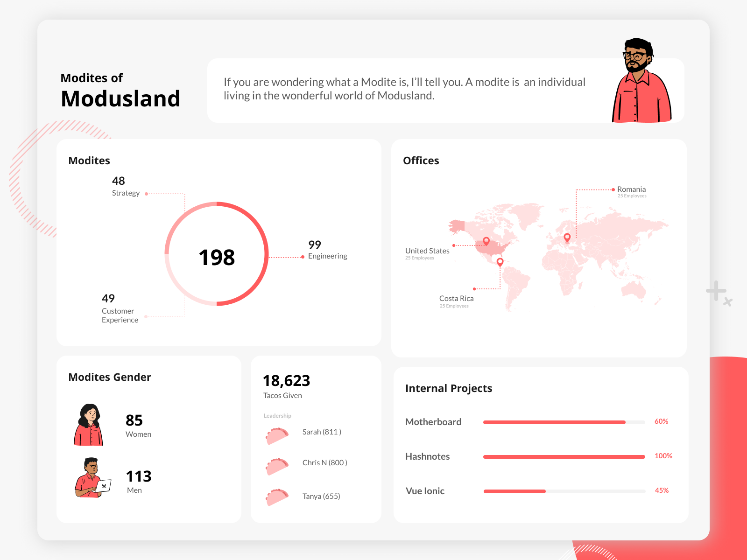Click the Hashnotes progress bar
The height and width of the screenshot is (560, 747).
pos(564,457)
